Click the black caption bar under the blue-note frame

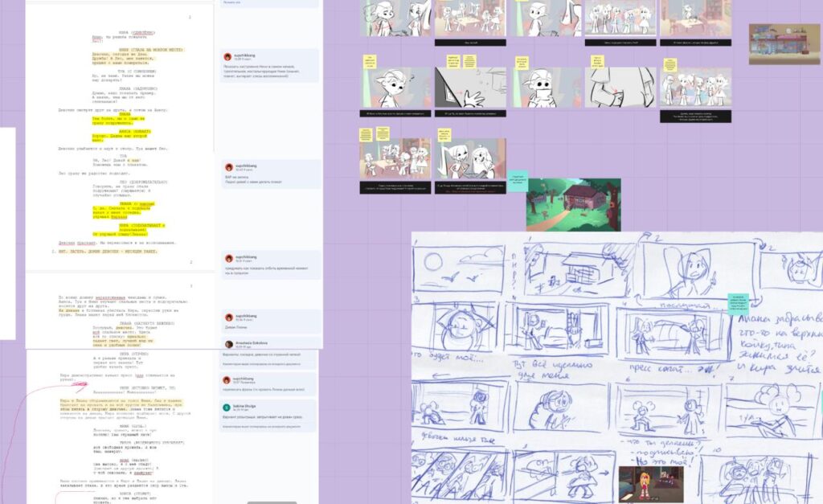[x=395, y=113]
